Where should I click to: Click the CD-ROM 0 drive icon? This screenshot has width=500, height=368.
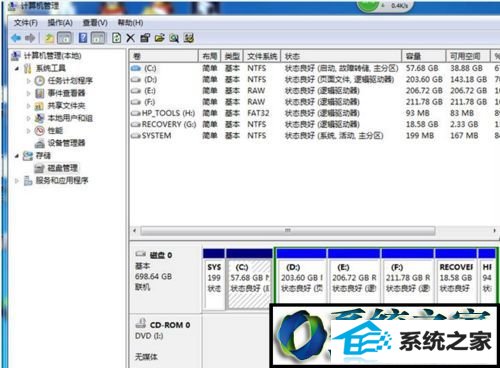[x=141, y=323]
